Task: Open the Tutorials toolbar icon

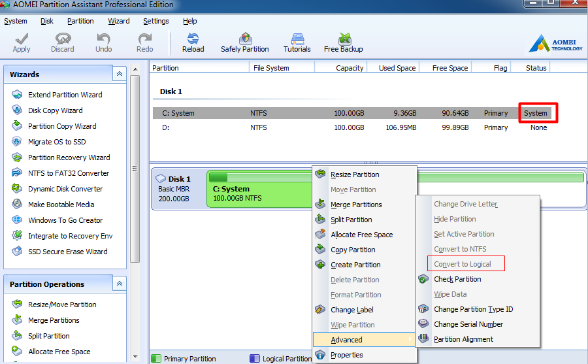Action: point(297,39)
